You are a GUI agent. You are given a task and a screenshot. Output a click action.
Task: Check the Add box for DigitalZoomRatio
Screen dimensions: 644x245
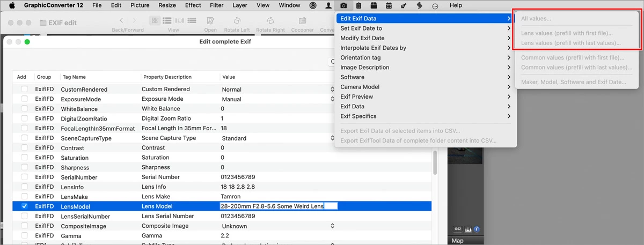[24, 118]
